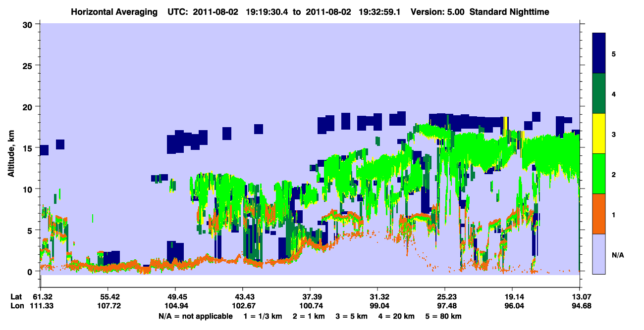644x330 pixels.
Task: Click the colorbar label 'N/A'
Action: [x=617, y=254]
